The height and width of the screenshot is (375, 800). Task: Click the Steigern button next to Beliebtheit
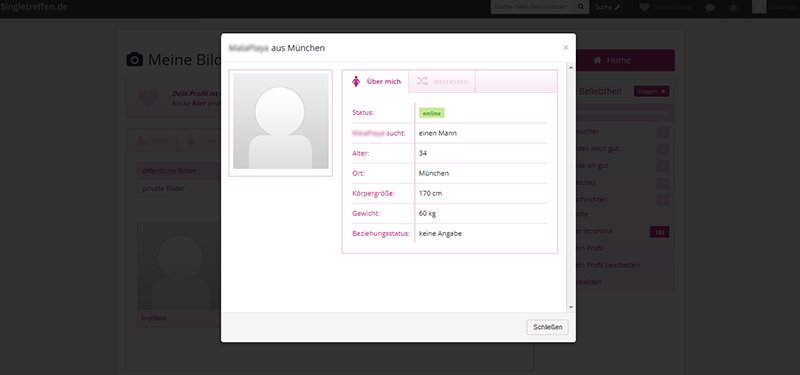[x=652, y=91]
